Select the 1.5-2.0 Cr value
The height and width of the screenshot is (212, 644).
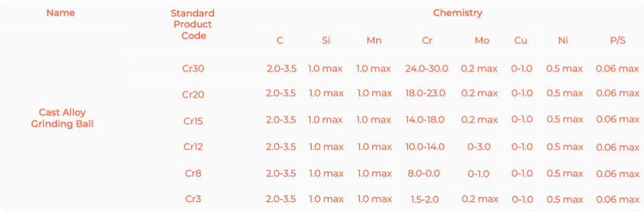point(425,199)
